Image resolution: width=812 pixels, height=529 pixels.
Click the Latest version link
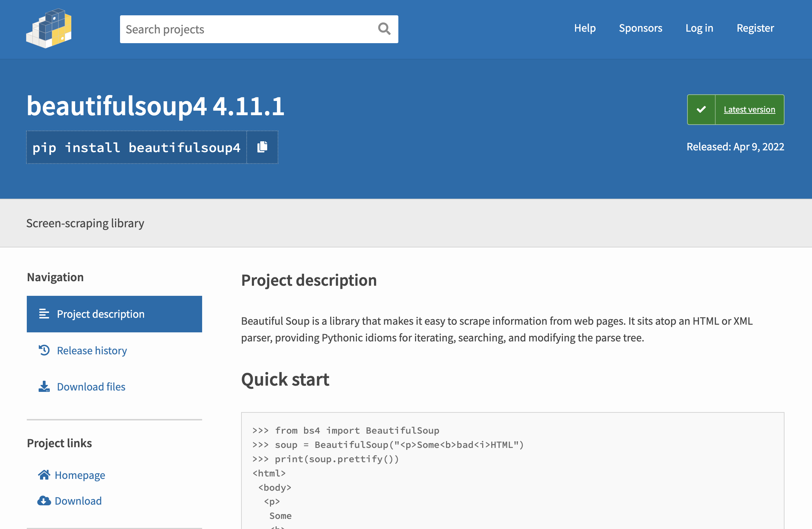tap(749, 110)
